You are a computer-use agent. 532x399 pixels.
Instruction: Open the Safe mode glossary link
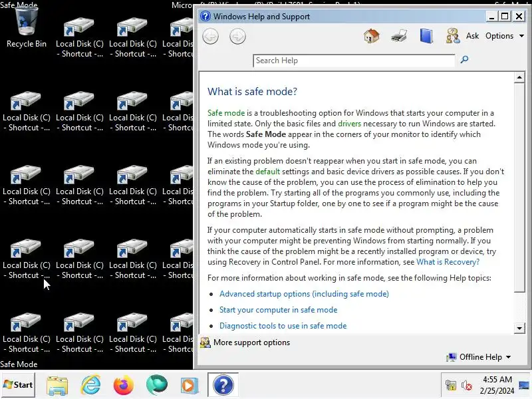click(226, 113)
